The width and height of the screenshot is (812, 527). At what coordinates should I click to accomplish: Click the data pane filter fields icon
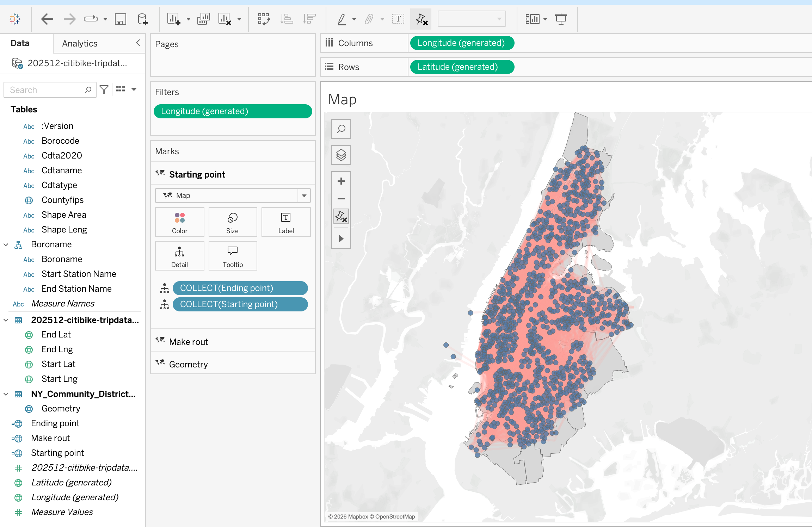104,90
